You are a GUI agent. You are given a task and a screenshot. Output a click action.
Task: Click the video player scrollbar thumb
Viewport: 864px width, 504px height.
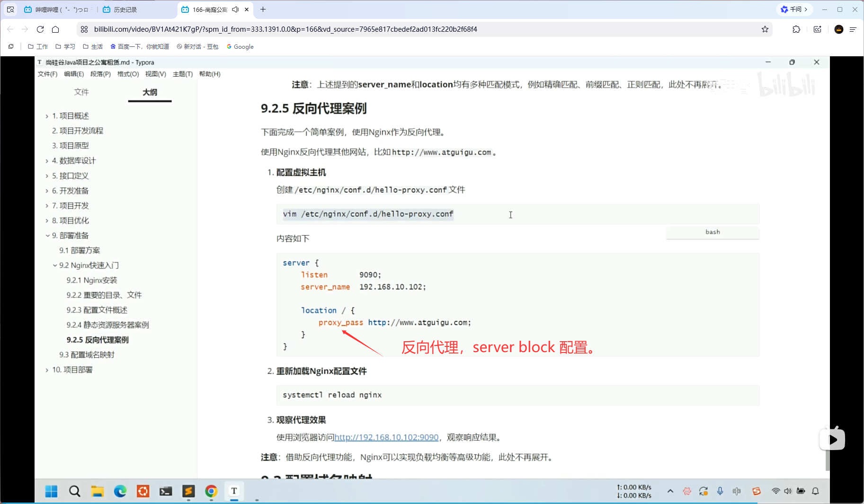828,460
